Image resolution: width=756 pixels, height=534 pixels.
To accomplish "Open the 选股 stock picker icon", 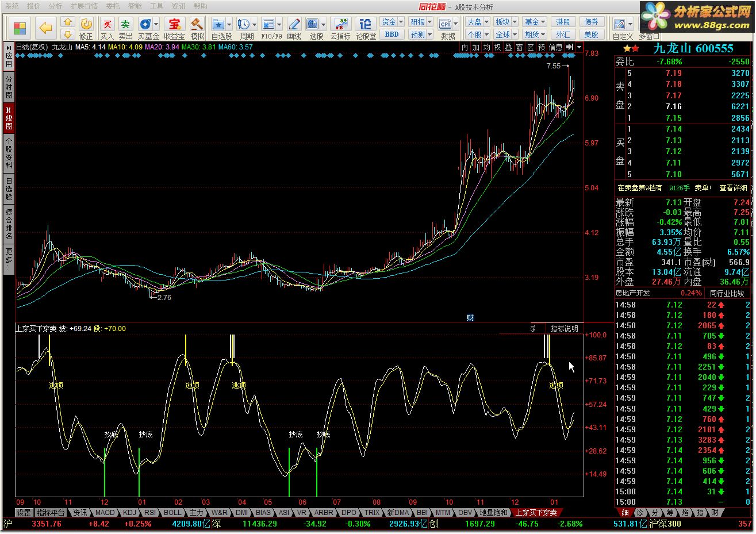I will (312, 24).
